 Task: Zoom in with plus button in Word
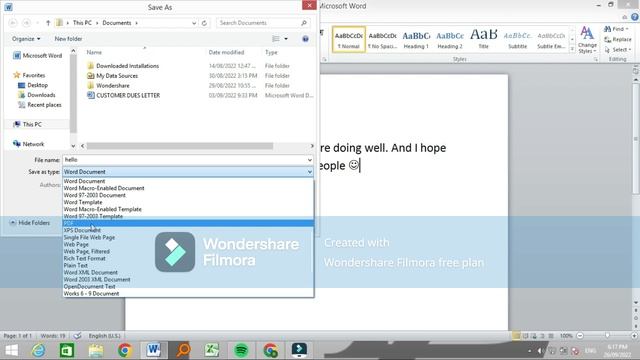[634, 336]
